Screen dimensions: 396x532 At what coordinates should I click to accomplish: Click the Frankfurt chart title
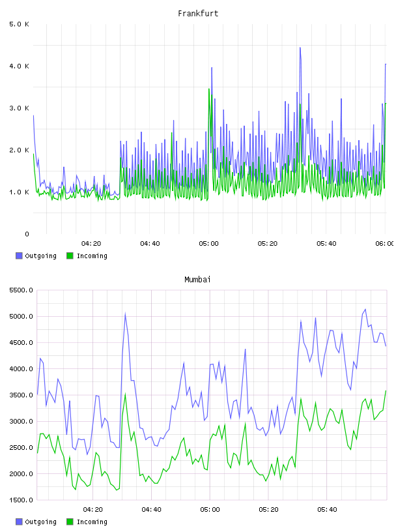(198, 14)
